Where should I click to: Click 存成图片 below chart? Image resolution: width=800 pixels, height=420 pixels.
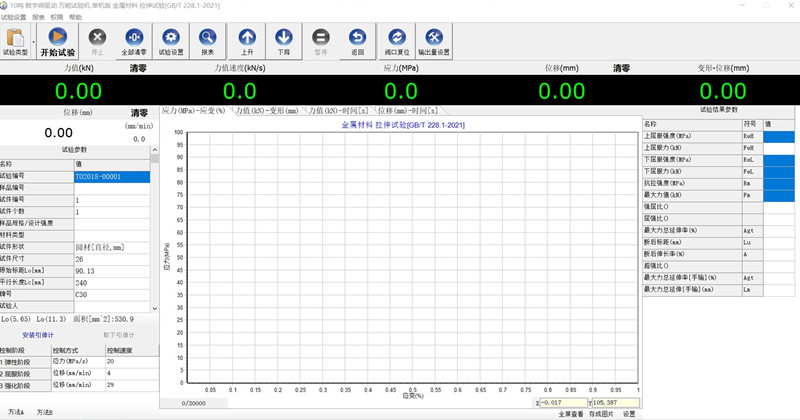tap(601, 414)
